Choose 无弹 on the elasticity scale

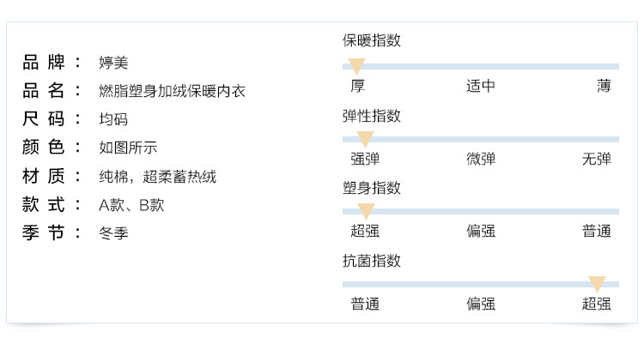[x=597, y=159]
